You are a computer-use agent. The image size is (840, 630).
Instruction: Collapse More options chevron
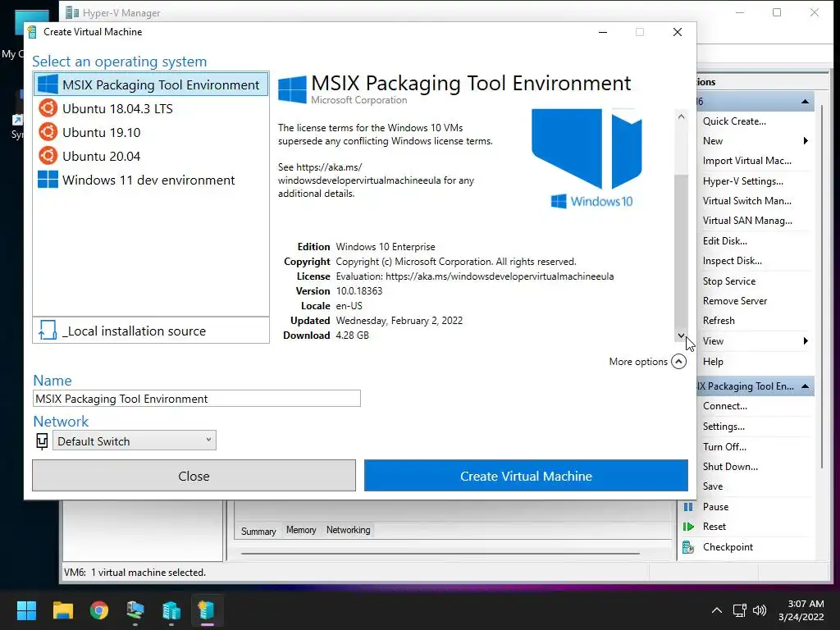tap(678, 362)
